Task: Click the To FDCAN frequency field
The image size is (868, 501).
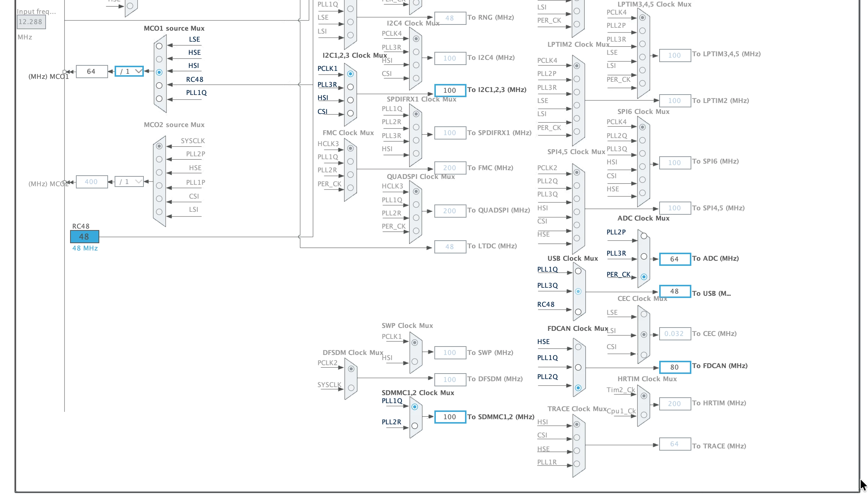Action: [675, 367]
